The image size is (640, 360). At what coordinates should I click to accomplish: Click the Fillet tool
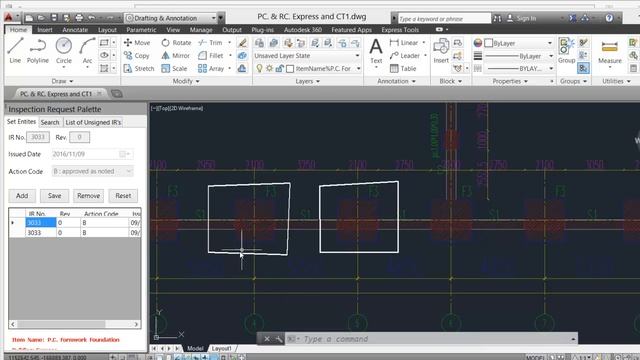tap(211, 56)
